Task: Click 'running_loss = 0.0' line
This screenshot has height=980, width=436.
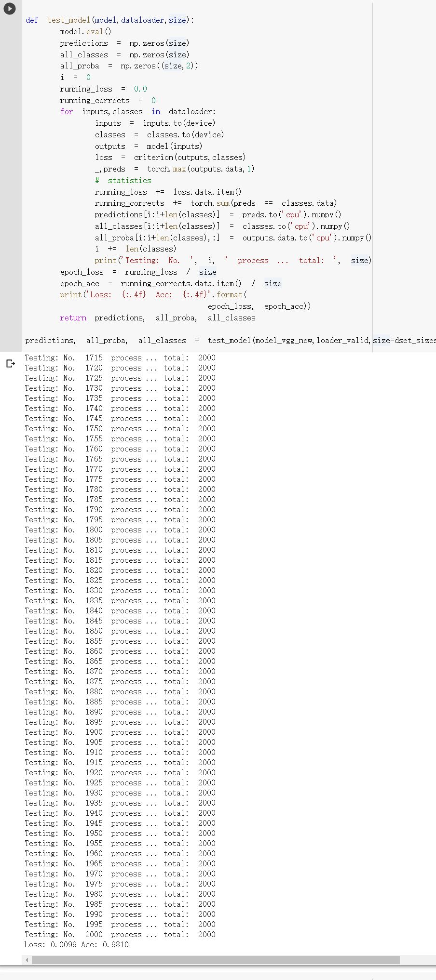Action: point(103,89)
